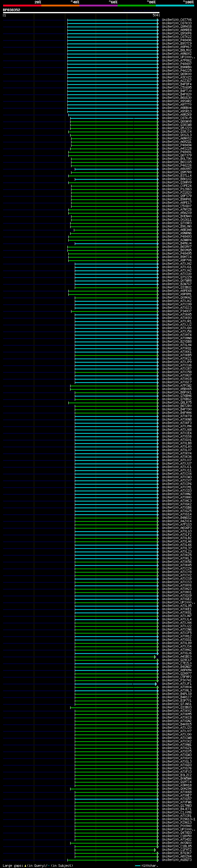Select the UniRef100_Q29C17 subject name
Viewport: 197px width, 868px height.
[x=176, y=660]
